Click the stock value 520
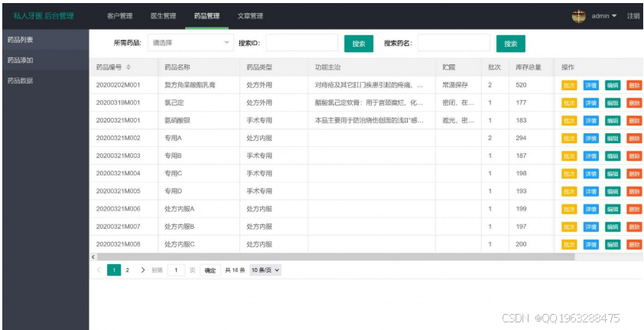 pos(521,85)
